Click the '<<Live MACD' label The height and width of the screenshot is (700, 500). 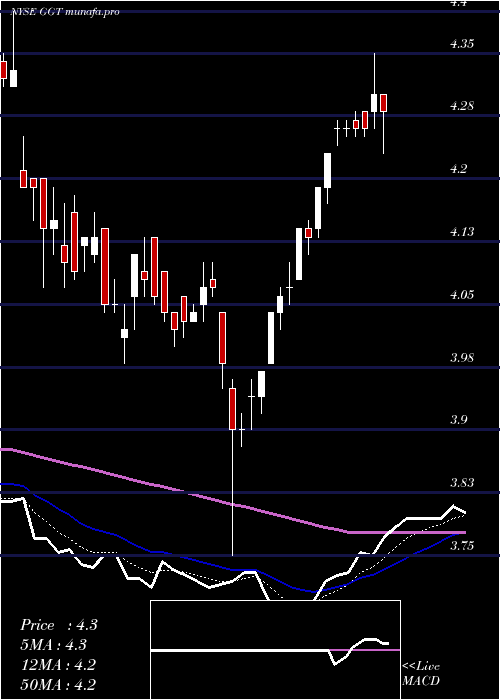click(421, 674)
